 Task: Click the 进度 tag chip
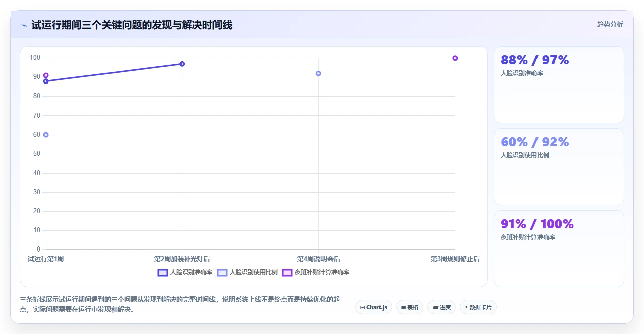pos(441,307)
